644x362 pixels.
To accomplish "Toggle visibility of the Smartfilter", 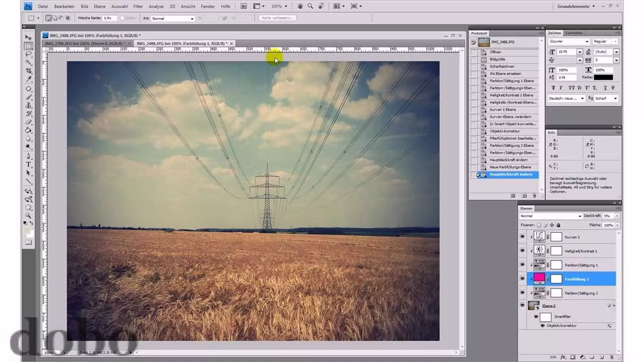I will point(536,317).
